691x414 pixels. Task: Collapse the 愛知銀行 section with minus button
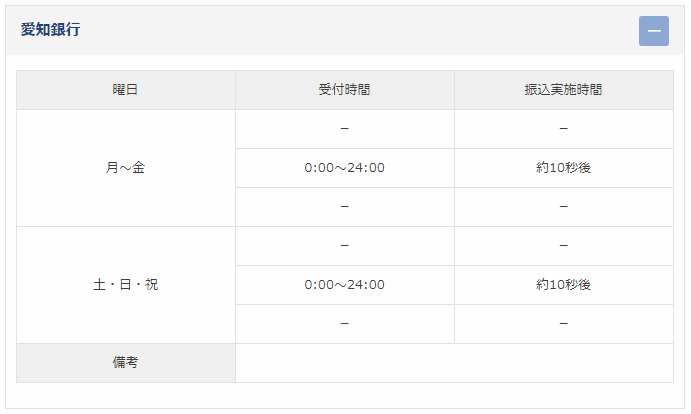[654, 31]
